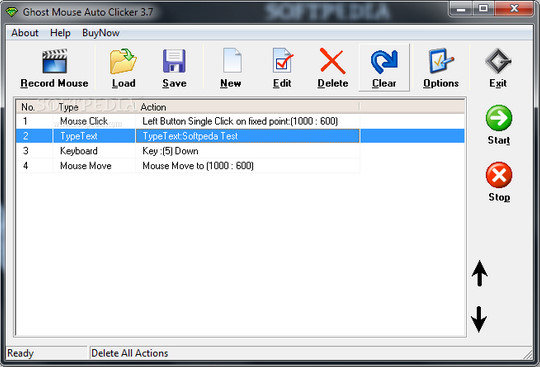540x367 pixels.
Task: Click row number 1 cell
Action: pyautogui.click(x=34, y=121)
